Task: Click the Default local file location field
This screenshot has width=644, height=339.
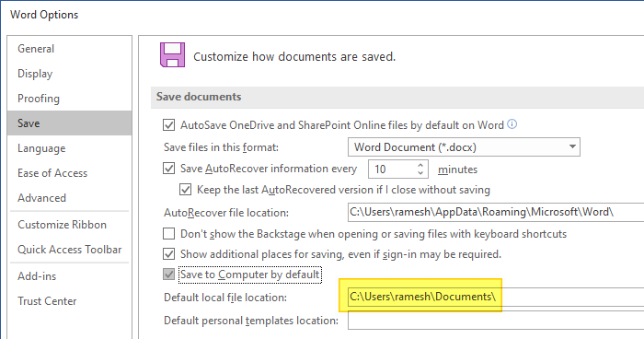Action: 496,297
